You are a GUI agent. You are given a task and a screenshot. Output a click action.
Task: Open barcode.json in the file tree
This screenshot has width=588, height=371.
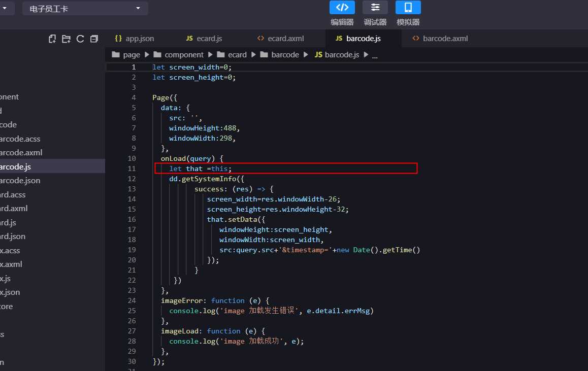point(20,180)
